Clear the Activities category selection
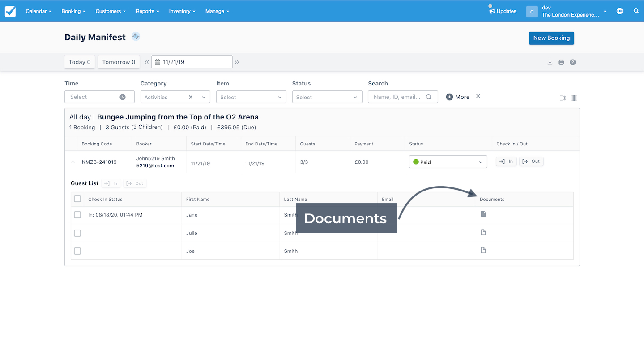644x353 pixels. [191, 97]
